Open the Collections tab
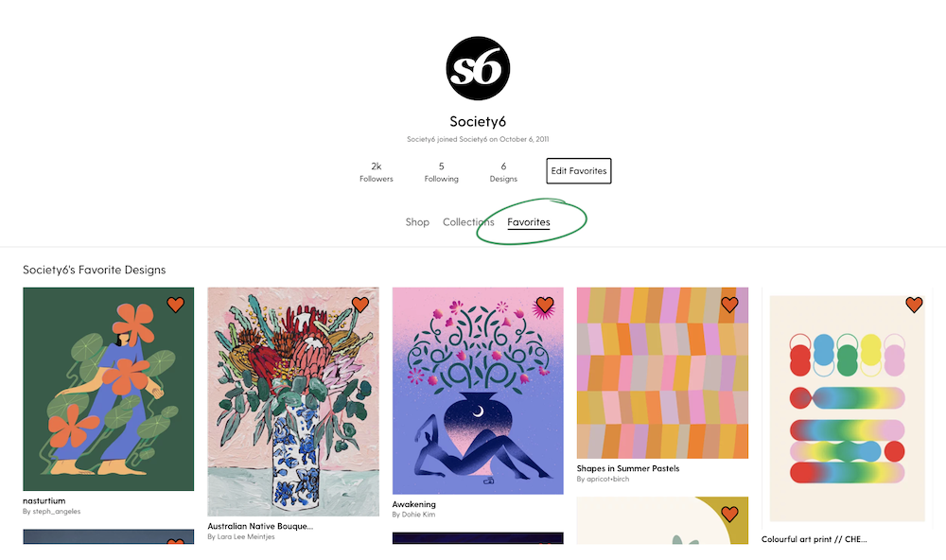This screenshot has height=560, width=946. click(x=468, y=222)
